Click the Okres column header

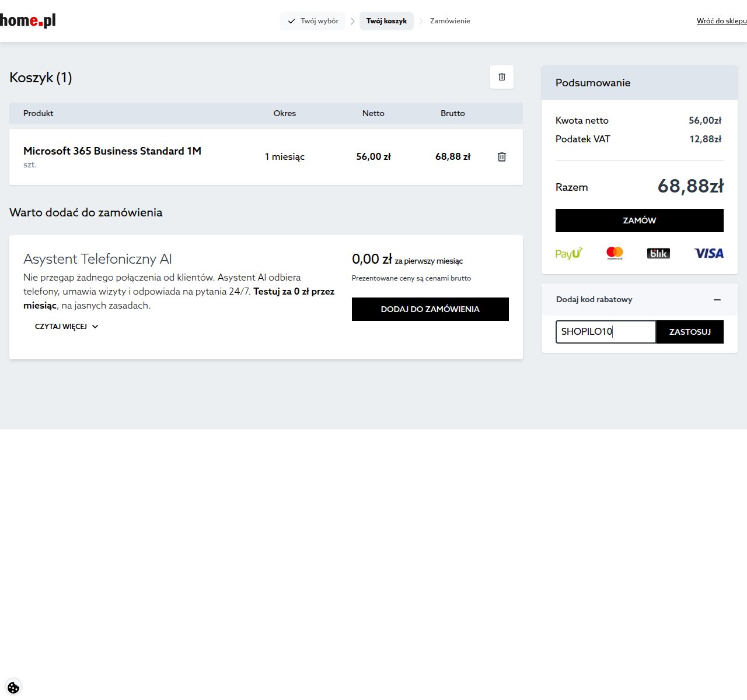click(x=285, y=113)
